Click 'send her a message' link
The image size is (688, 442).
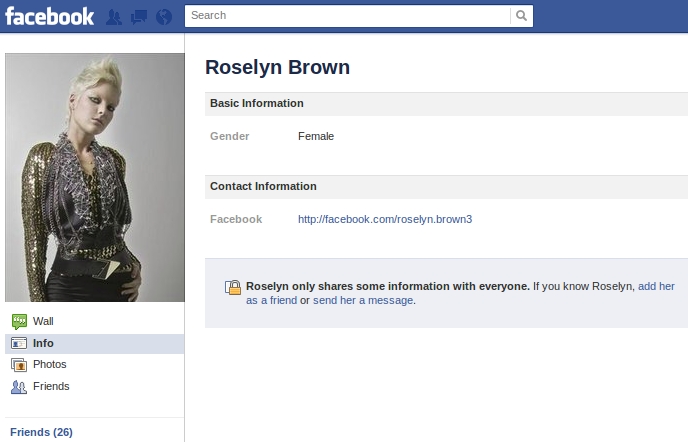pos(363,300)
